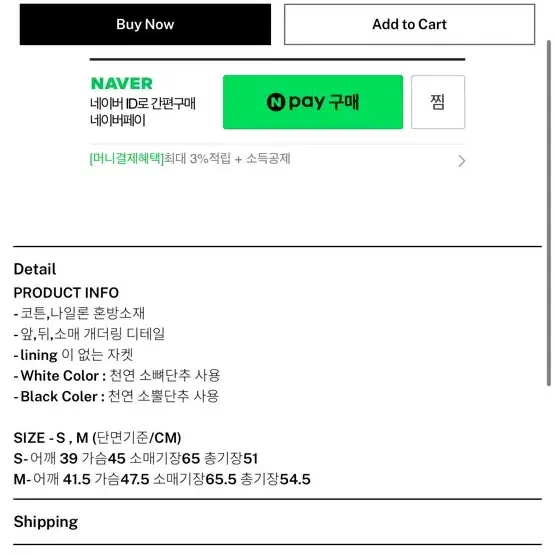Screen dimensions: 555x555
Task: Click the 네이버 ID로 간편구매 text
Action: tap(143, 104)
